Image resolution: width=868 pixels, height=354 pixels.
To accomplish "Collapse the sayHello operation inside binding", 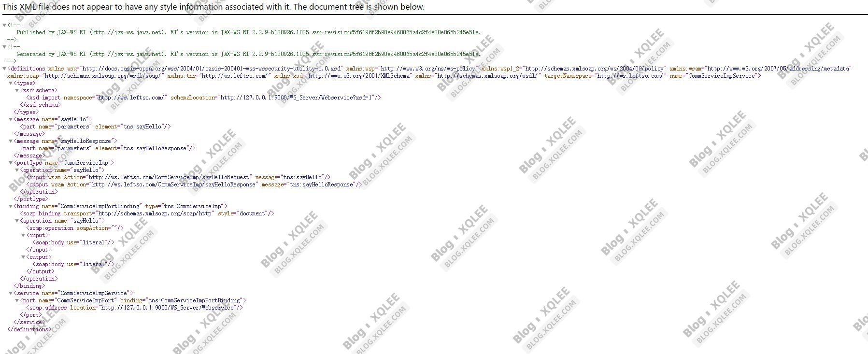I will click(x=17, y=221).
